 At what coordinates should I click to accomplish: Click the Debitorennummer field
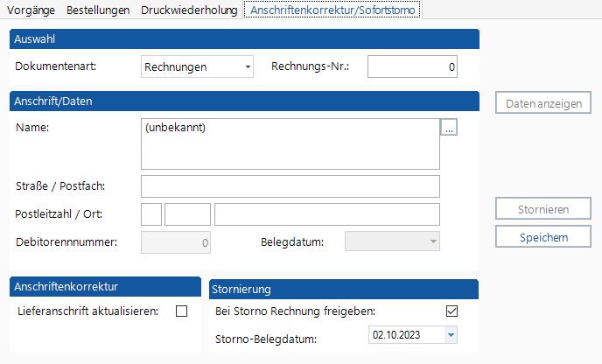click(x=176, y=242)
